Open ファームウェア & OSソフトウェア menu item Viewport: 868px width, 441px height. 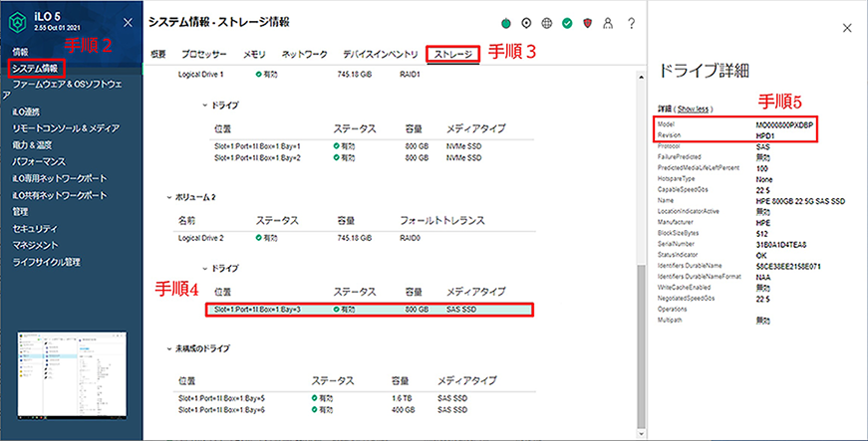(x=62, y=90)
